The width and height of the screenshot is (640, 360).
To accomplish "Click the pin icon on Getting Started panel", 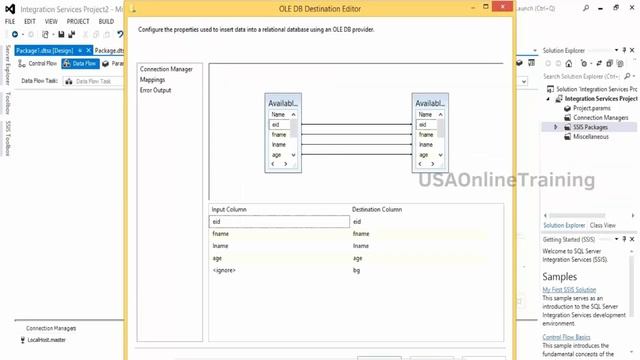I will point(624,239).
